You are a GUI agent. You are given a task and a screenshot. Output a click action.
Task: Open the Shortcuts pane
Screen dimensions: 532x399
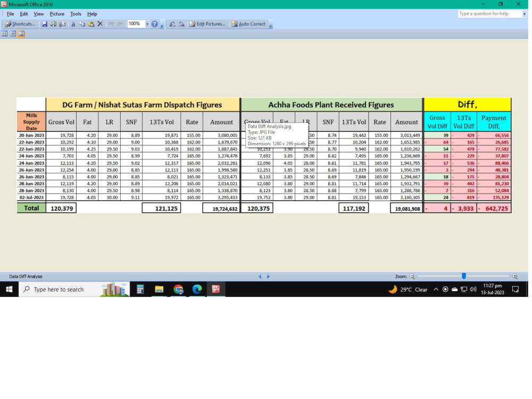[20, 23]
